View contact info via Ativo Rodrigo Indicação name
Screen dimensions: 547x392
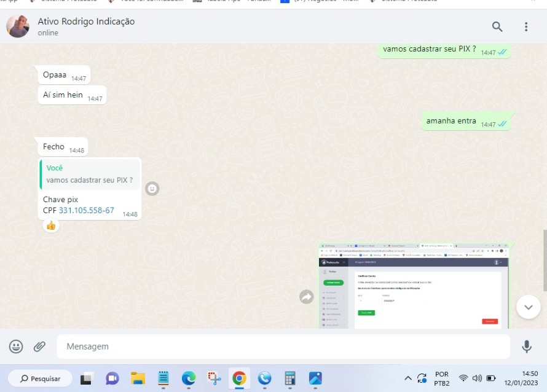point(86,22)
